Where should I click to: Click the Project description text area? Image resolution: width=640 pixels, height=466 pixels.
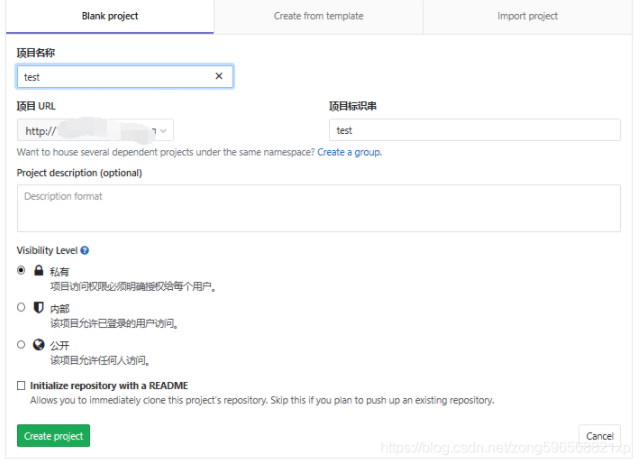click(319, 208)
